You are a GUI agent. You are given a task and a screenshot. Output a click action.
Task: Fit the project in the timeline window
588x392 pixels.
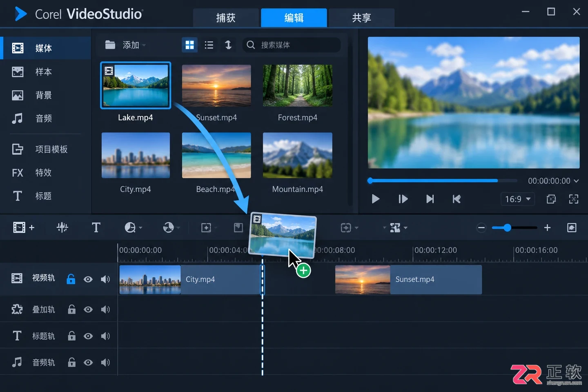point(572,227)
